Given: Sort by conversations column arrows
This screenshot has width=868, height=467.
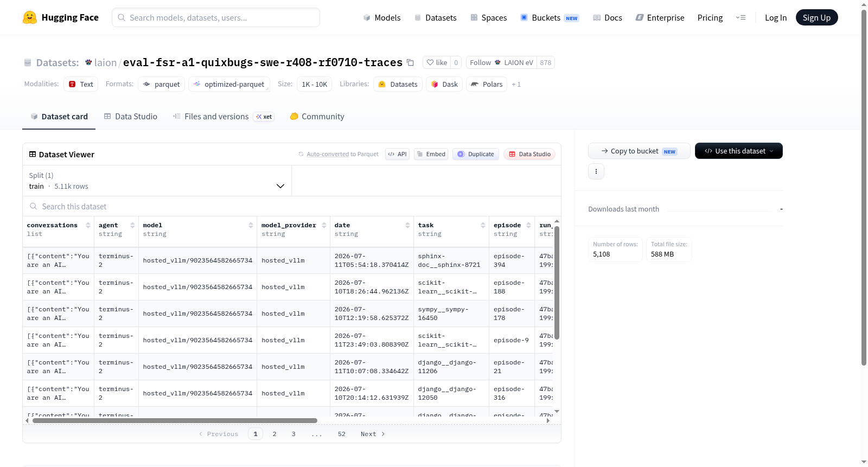Looking at the screenshot, I should tap(88, 225).
